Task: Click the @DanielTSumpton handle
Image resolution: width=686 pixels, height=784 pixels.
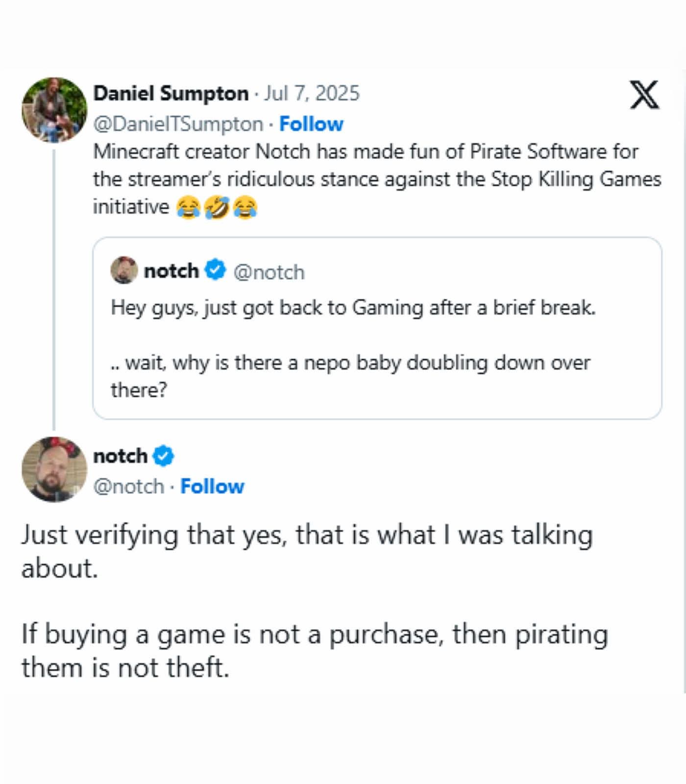Action: 178,124
